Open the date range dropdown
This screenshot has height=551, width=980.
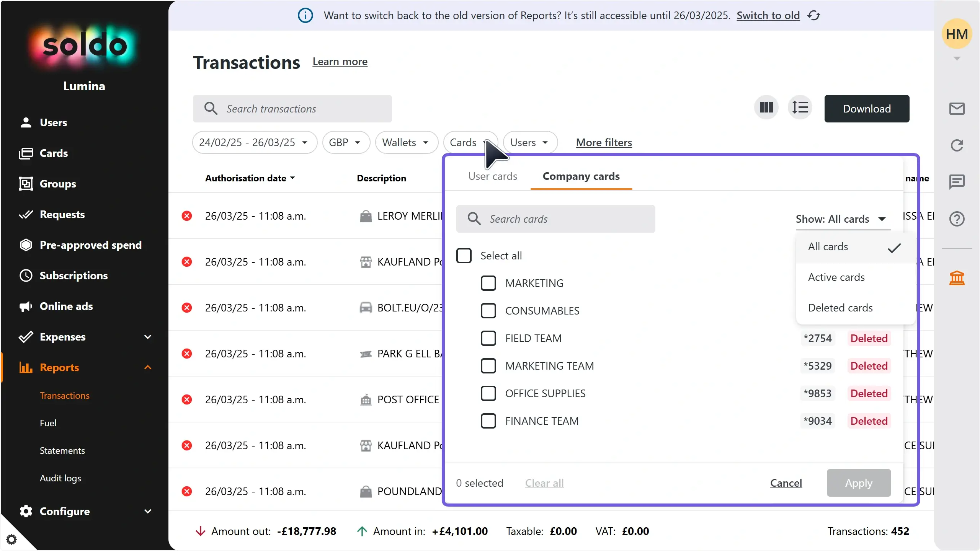click(254, 142)
